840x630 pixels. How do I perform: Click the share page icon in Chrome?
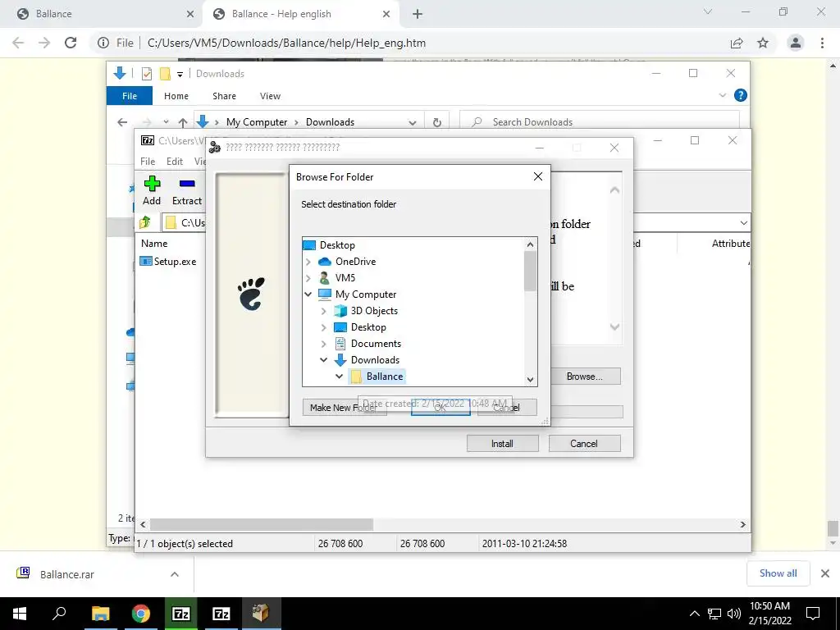click(x=737, y=43)
